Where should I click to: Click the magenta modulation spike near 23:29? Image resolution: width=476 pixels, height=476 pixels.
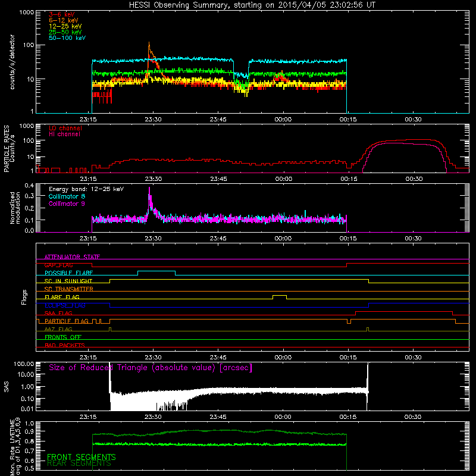pos(149,195)
